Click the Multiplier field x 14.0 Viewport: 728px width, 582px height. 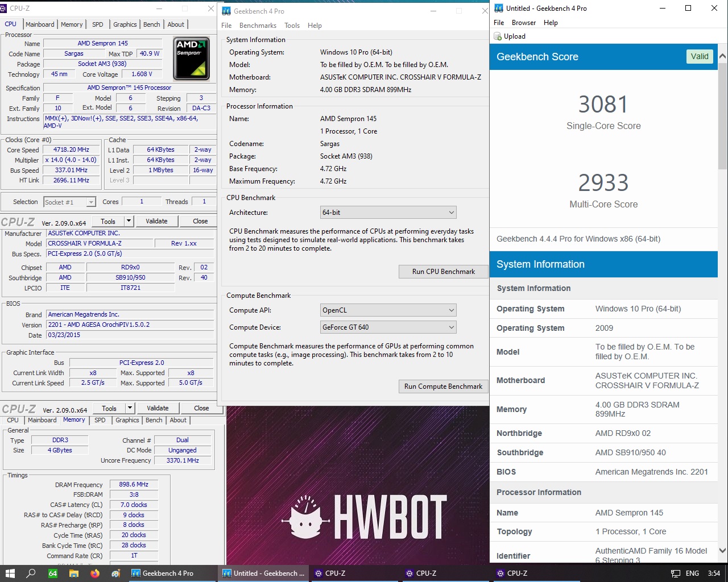(x=71, y=160)
